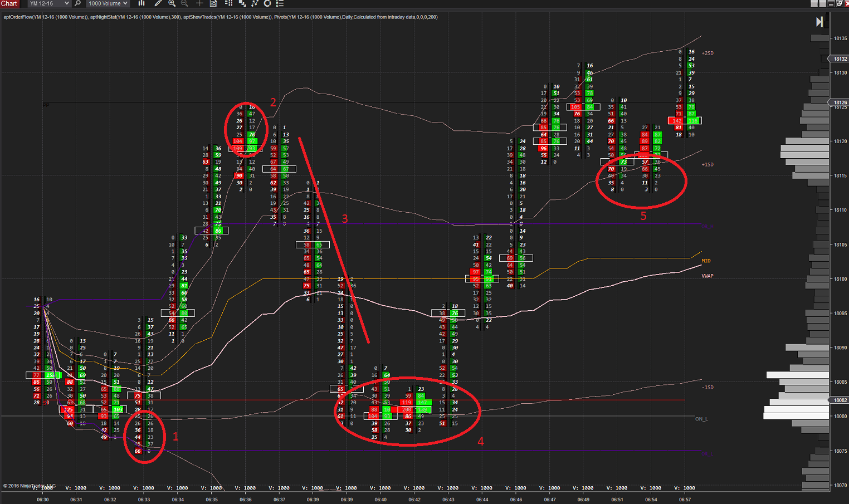Click the 06:49 time axis label
849x504 pixels.
(x=583, y=500)
